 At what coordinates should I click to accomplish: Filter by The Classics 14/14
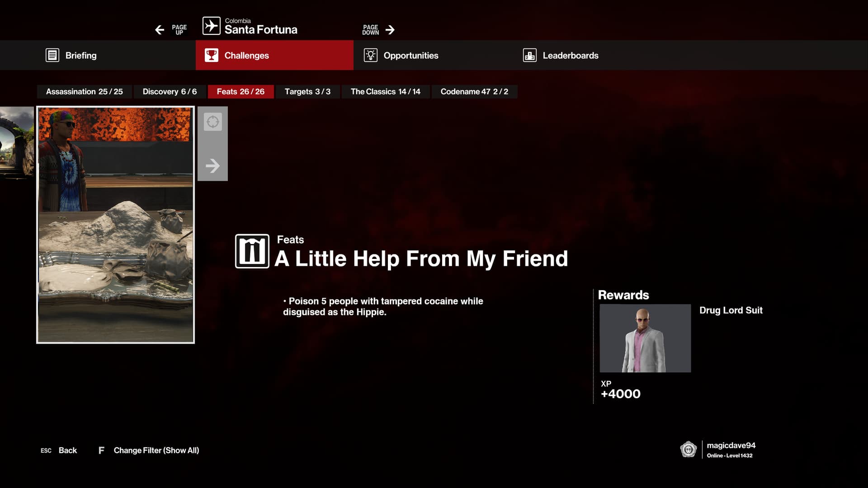point(385,92)
